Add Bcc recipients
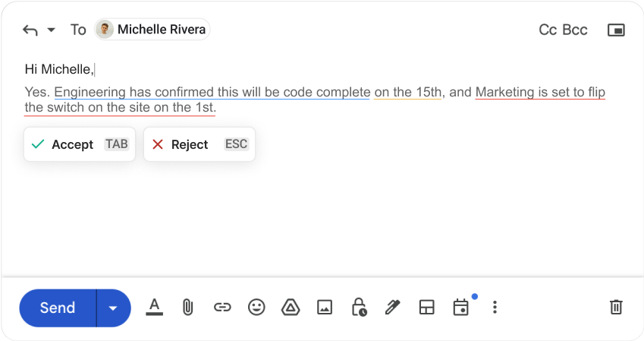Viewport: 644px width, 341px height. pyautogui.click(x=574, y=30)
